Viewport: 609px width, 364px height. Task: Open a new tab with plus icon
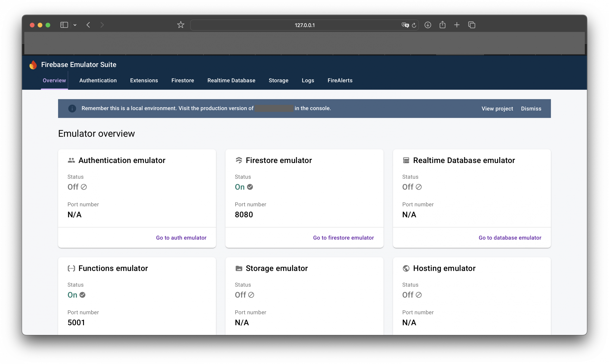457,25
